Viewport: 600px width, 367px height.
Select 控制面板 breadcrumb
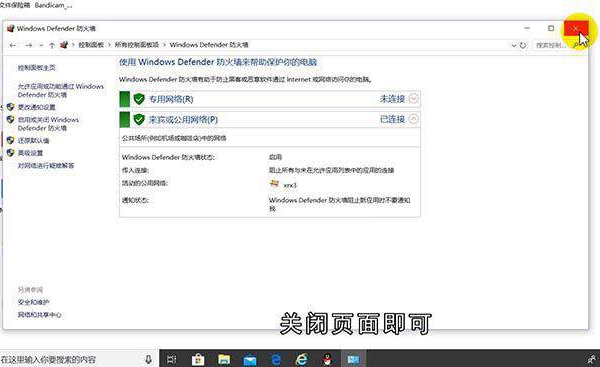pos(91,45)
